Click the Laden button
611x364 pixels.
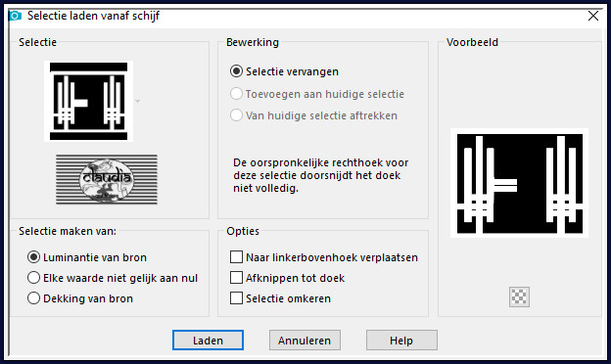pos(209,341)
